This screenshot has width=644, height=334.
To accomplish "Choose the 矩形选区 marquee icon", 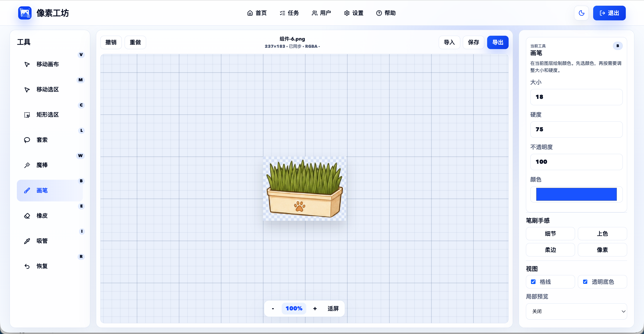I will 27,115.
